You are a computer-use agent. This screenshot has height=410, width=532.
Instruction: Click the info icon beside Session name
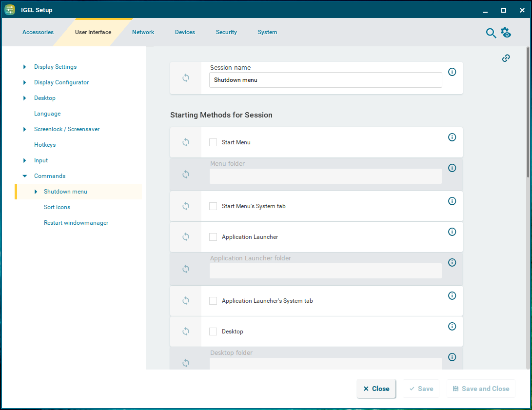[452, 72]
